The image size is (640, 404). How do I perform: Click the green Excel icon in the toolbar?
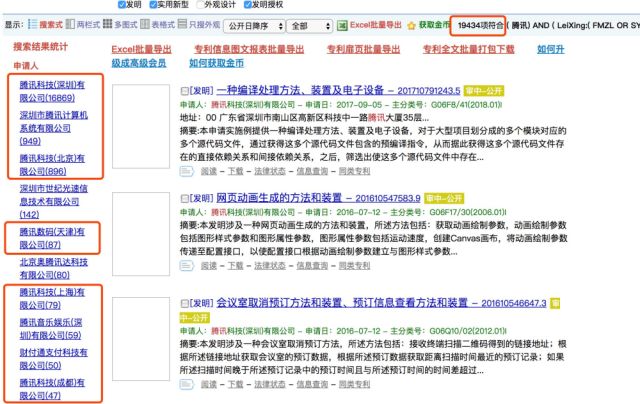342,26
